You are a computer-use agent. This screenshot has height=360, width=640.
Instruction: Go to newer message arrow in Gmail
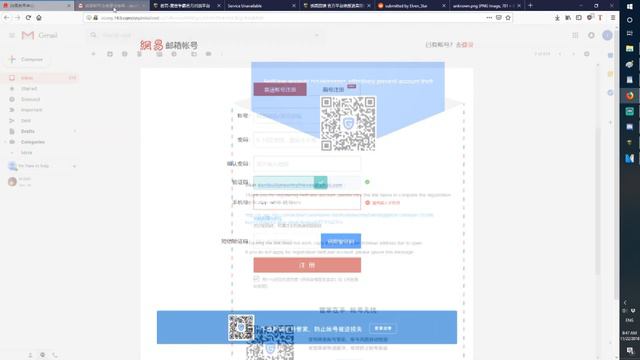[x=560, y=54]
